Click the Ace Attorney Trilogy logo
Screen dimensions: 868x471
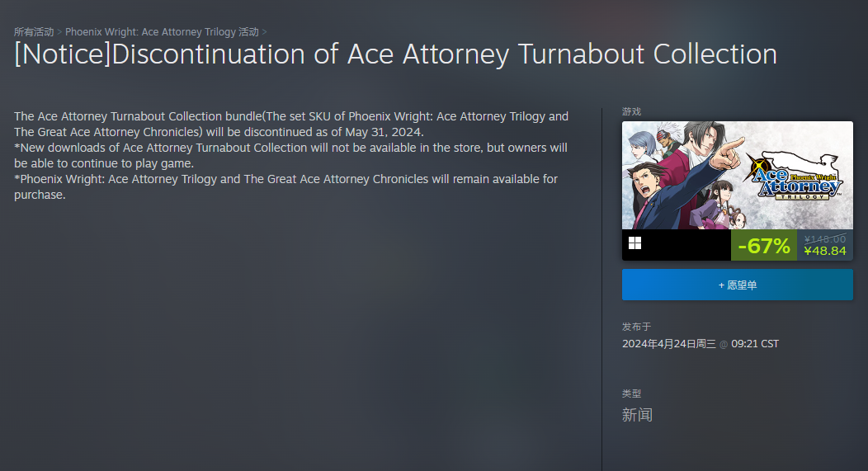pos(795,175)
